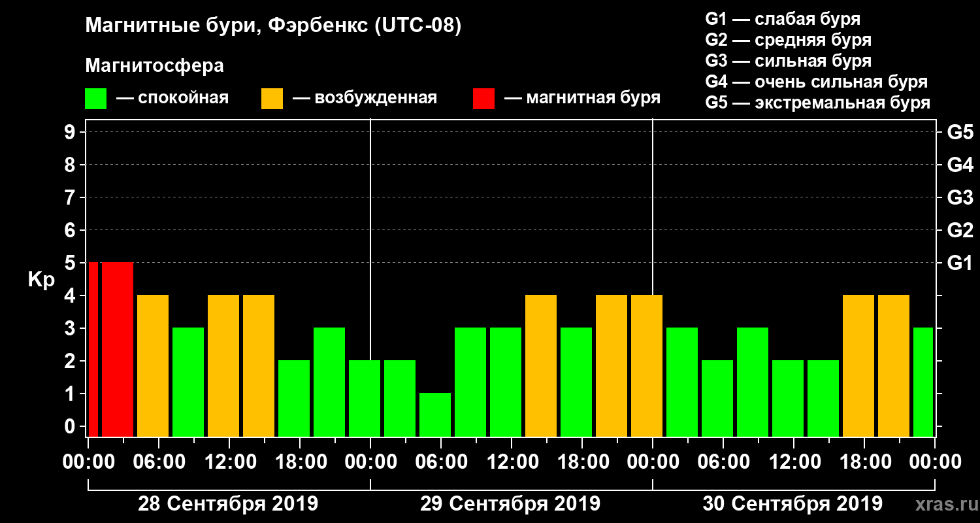
Task: Click the '28 Сентября 2019' date label
Action: 228,504
